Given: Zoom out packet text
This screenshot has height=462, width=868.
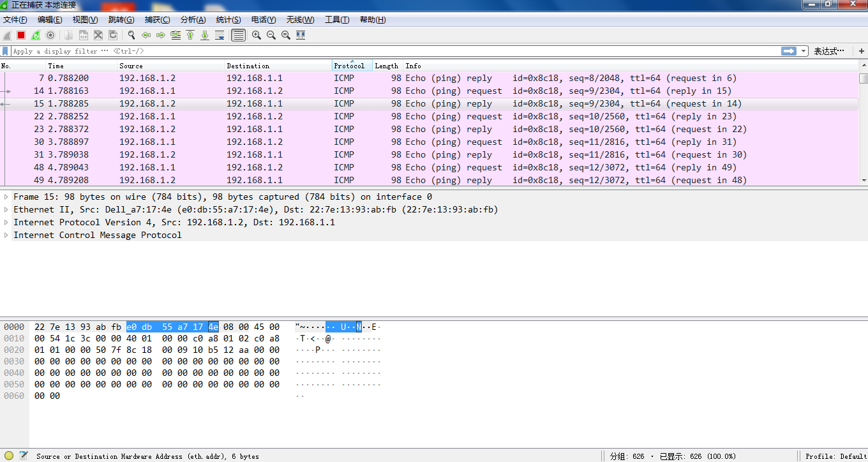Looking at the screenshot, I should point(271,35).
